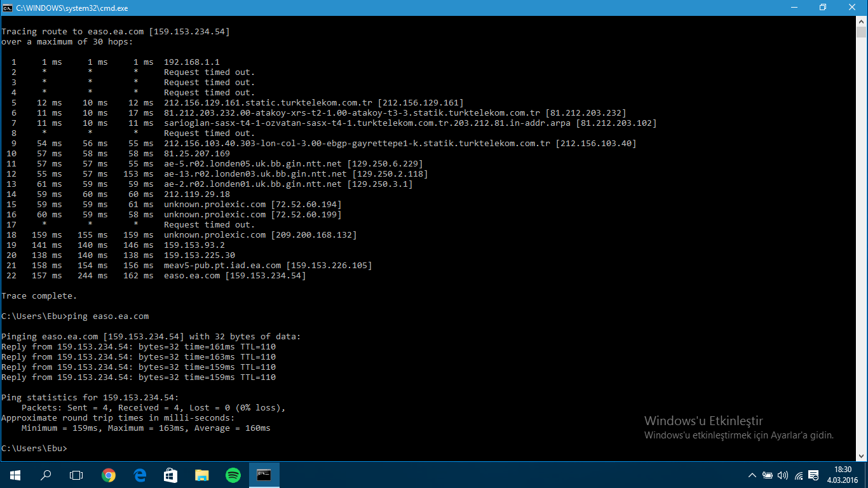
Task: Launch Spotify from the taskbar
Action: pyautogui.click(x=233, y=475)
